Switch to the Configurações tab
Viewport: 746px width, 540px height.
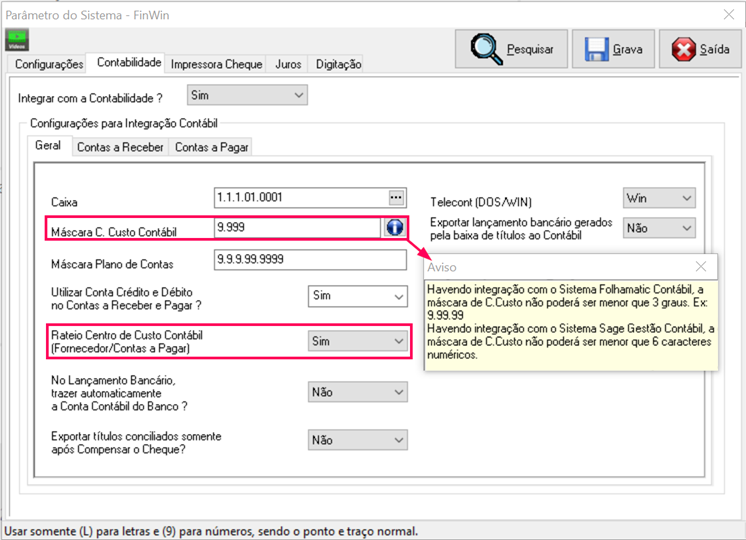[49, 64]
